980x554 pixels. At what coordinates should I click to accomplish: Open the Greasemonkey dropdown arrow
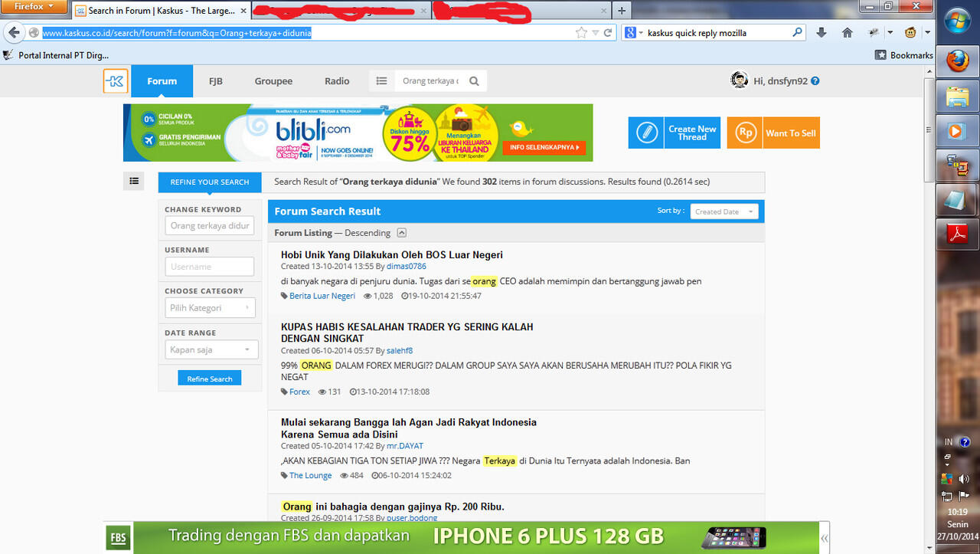pyautogui.click(x=927, y=33)
